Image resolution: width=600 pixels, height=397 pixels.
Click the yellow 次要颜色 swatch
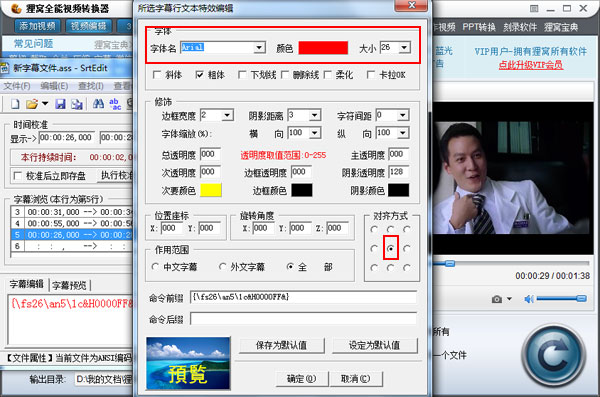click(211, 190)
